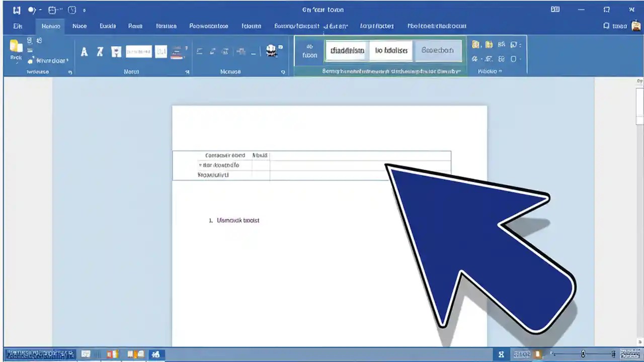Select the left-align paragraph icon
Viewport: 644px width, 362px height.
199,51
